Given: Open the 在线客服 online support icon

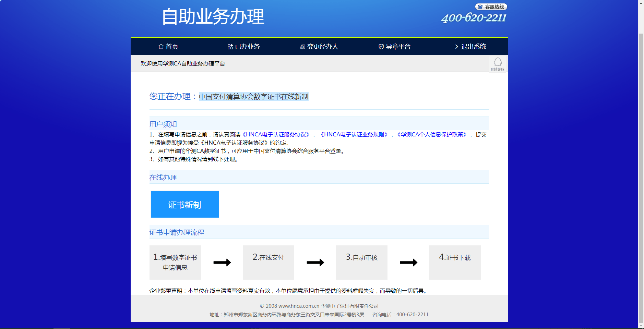Looking at the screenshot, I should (x=498, y=64).
